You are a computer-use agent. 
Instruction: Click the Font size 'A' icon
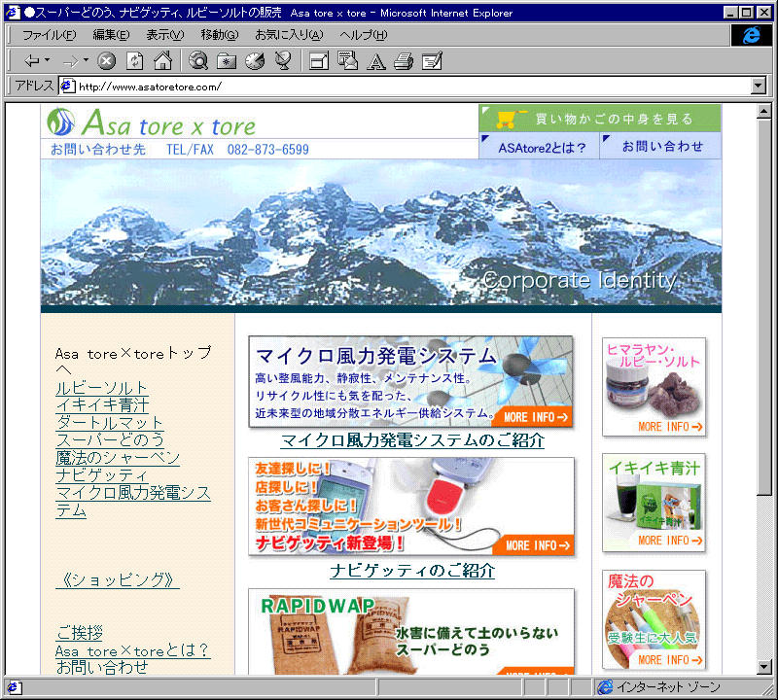click(x=376, y=62)
